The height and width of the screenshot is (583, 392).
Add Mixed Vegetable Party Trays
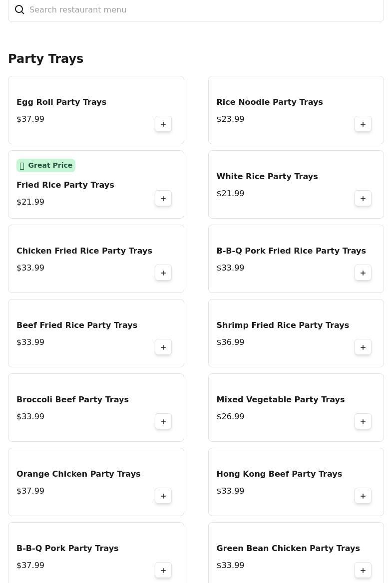(363, 422)
